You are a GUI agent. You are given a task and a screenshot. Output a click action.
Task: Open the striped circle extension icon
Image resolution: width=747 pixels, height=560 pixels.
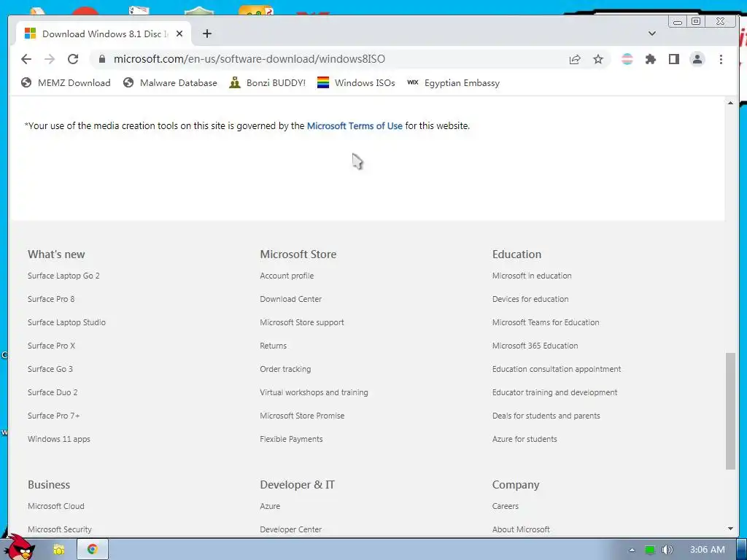pyautogui.click(x=627, y=59)
